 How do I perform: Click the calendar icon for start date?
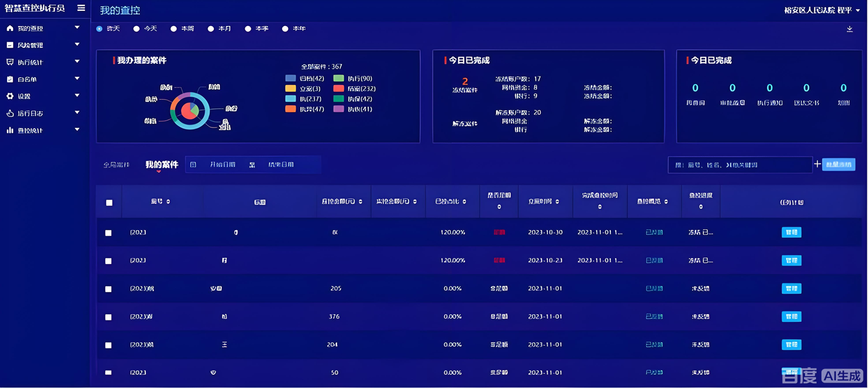click(x=193, y=165)
